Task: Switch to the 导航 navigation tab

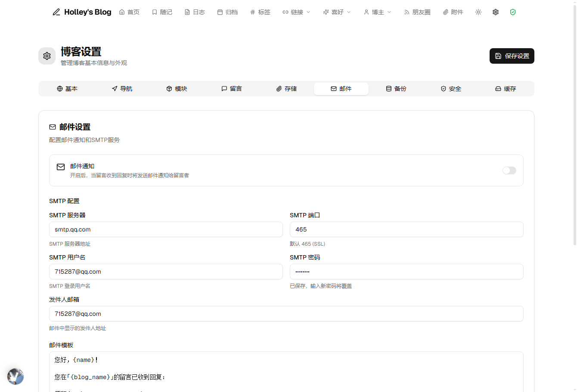Action: 122,89
